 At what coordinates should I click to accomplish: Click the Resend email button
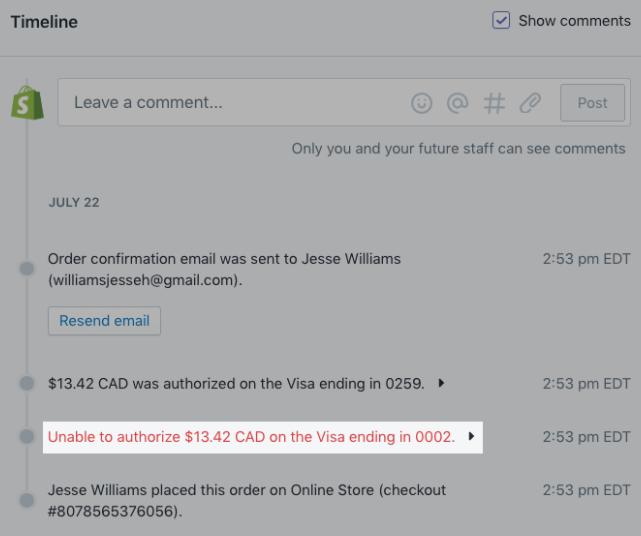104,321
